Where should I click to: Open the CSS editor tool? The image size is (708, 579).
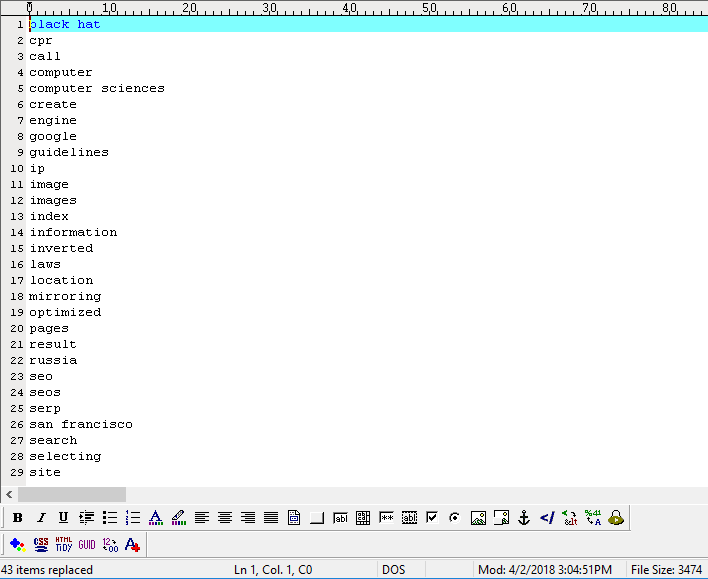click(x=41, y=545)
